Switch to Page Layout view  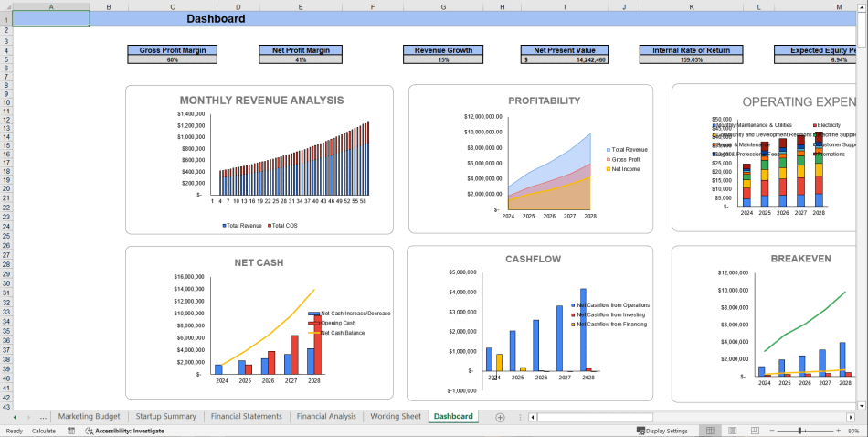click(733, 431)
